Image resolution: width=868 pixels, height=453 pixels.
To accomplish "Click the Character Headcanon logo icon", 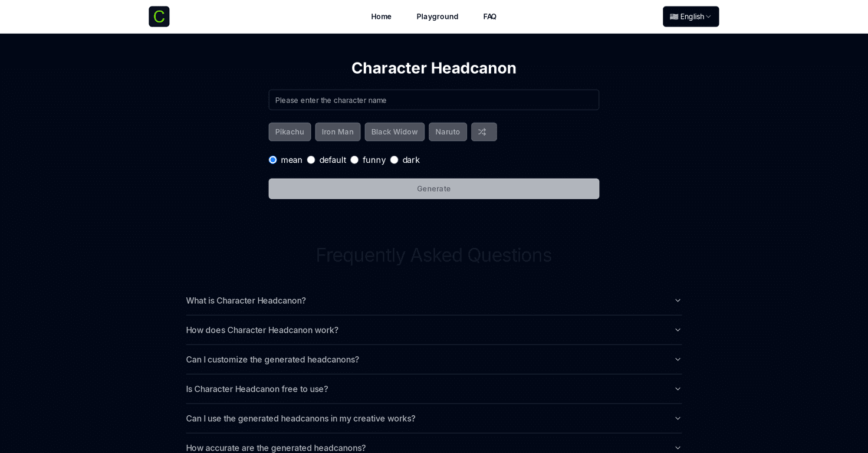I will (x=159, y=17).
